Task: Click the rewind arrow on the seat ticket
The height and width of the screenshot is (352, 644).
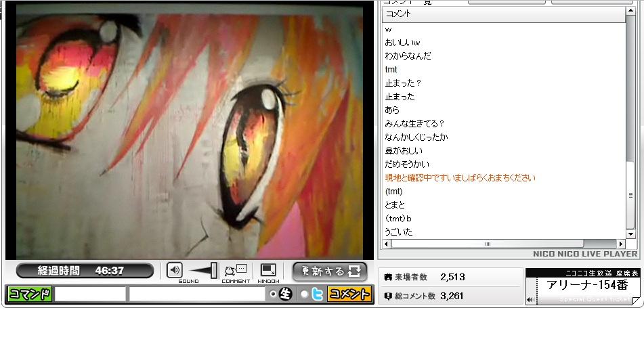Action: coord(530,300)
